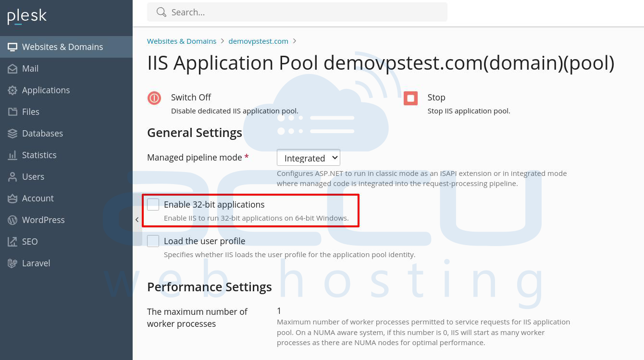Enable 32-bit applications checkbox
Image resolution: width=644 pixels, height=360 pixels.
tap(153, 204)
